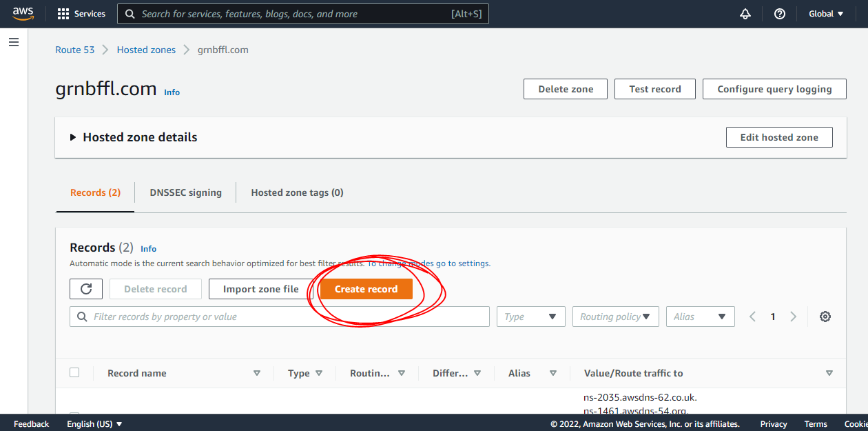The width and height of the screenshot is (868, 431).
Task: Click the Delete zone button
Action: pyautogui.click(x=566, y=89)
